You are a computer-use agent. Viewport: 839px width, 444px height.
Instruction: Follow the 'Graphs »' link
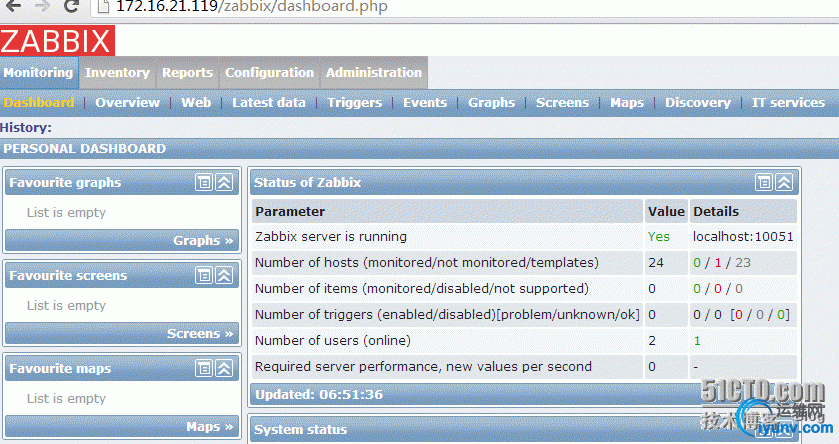coord(203,241)
